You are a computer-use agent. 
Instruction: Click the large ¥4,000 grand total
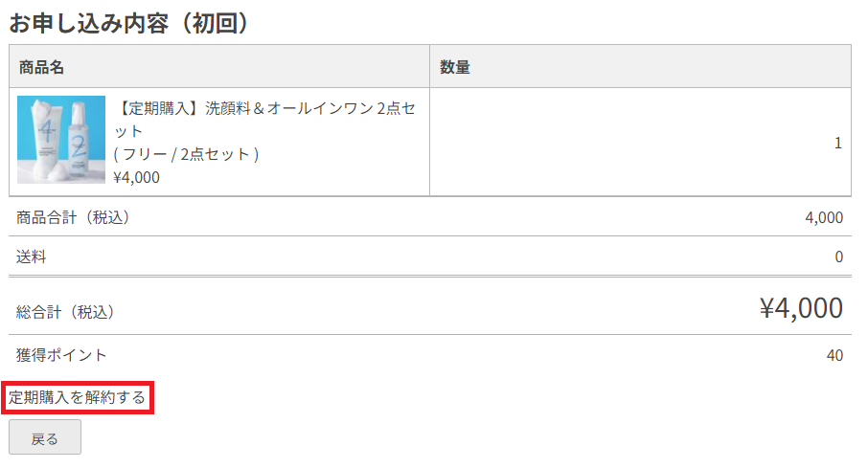click(x=801, y=308)
